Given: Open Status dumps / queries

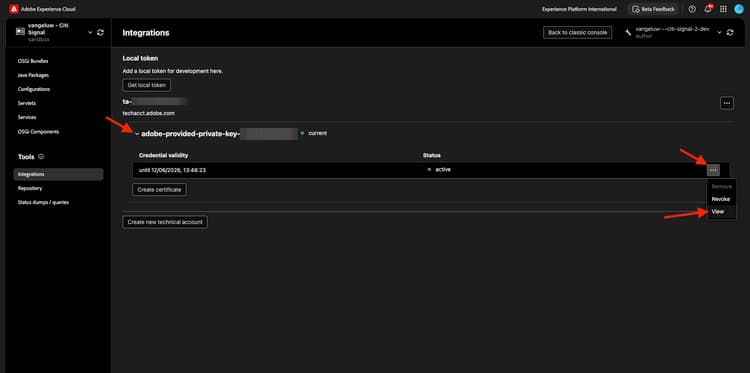Looking at the screenshot, I should 43,202.
